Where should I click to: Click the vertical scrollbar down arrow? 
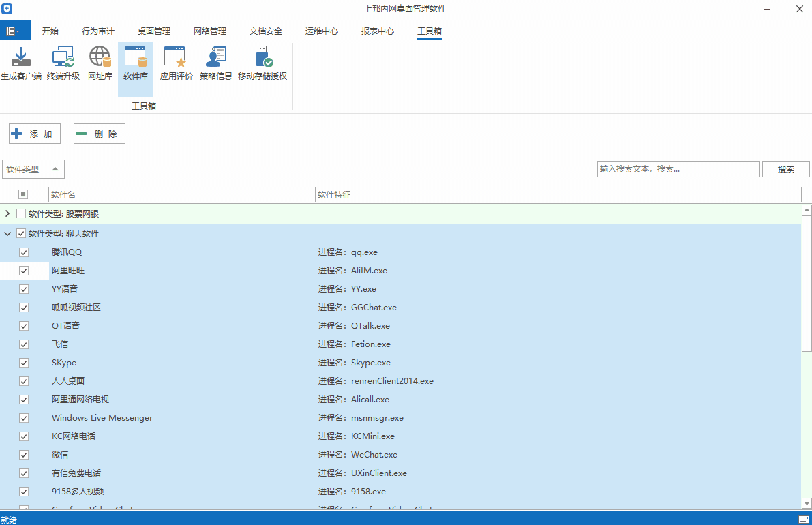(x=807, y=503)
